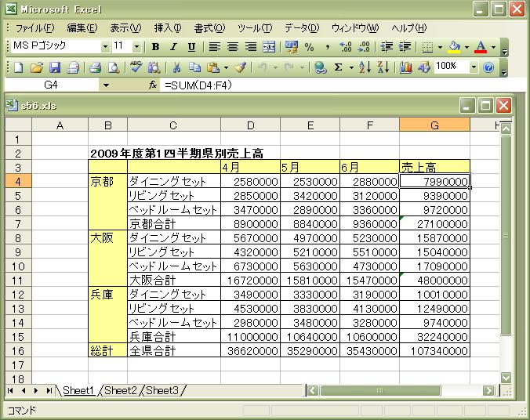Screen dimensions: 530x420
Task: Select column D header
Action: [x=250, y=125]
